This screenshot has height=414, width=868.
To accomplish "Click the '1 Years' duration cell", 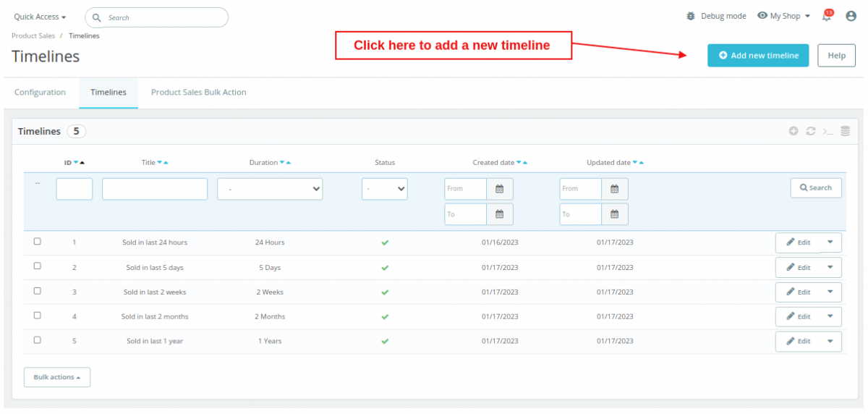I will tap(270, 341).
